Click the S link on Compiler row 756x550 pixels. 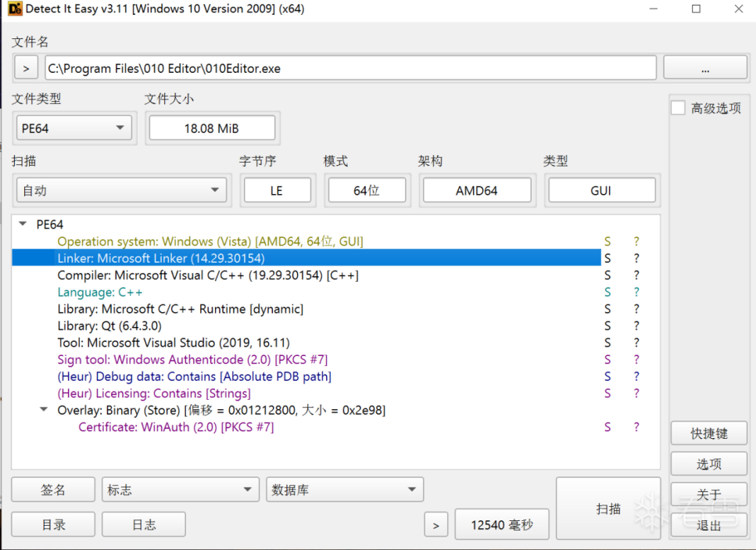607,275
